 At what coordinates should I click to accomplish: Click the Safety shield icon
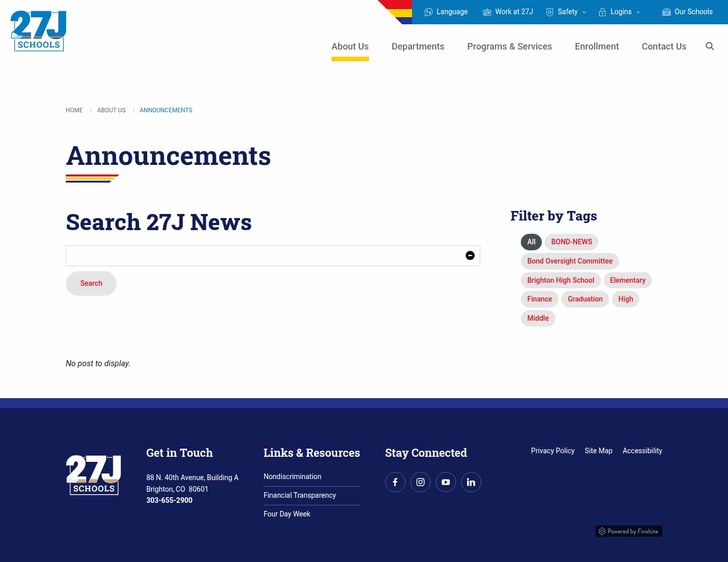point(550,12)
